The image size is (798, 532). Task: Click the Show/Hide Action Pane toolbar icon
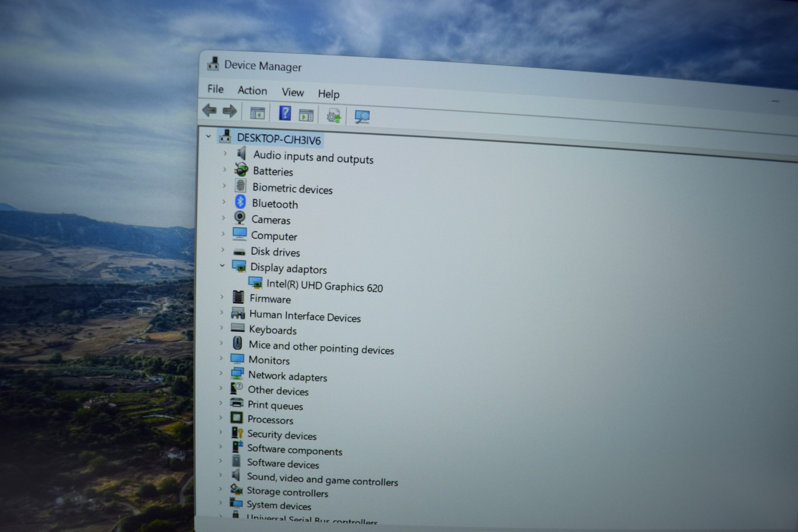pyautogui.click(x=306, y=115)
